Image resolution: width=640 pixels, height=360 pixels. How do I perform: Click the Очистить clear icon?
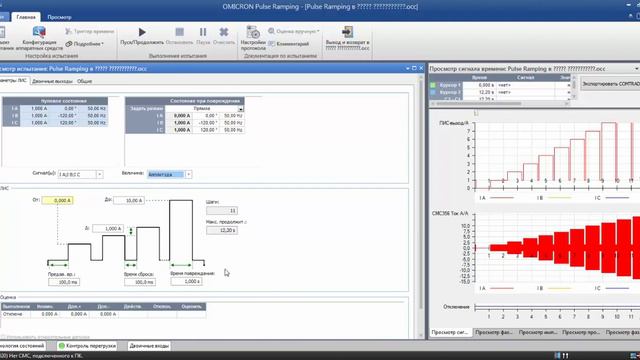(224, 32)
